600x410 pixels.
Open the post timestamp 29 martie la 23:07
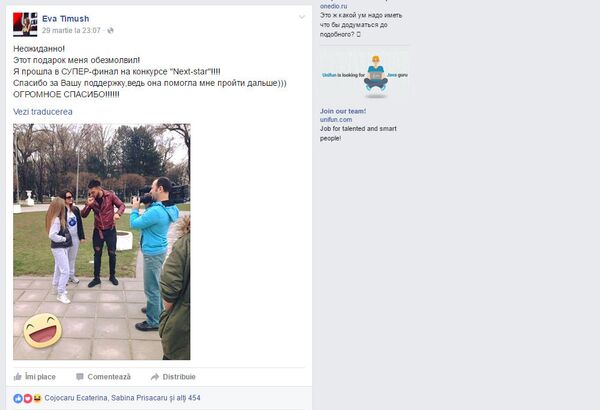71,31
